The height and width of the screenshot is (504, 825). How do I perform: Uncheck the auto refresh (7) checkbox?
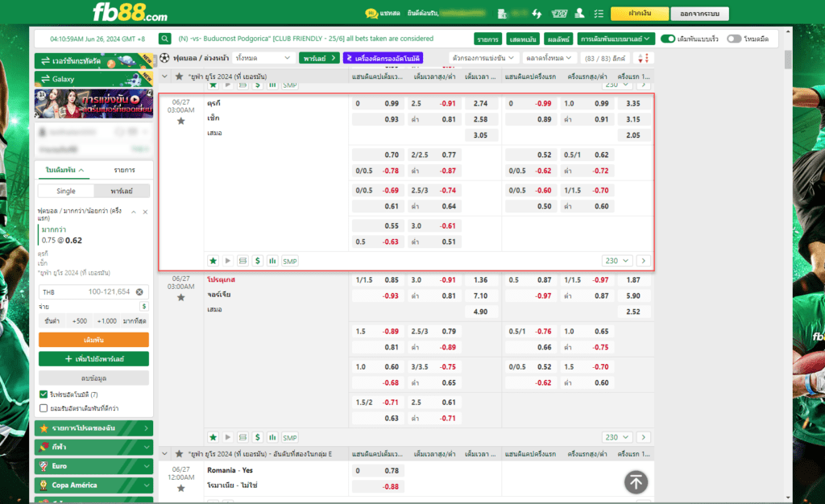pyautogui.click(x=44, y=395)
